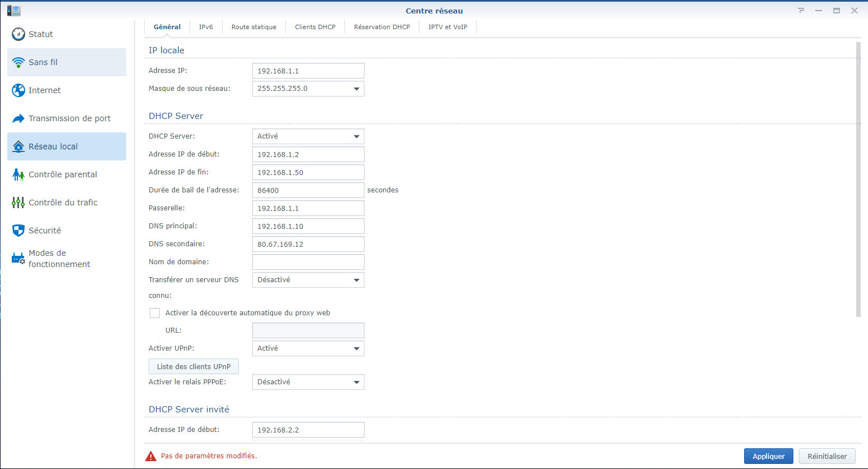Viewport: 868px width, 469px height.
Task: Click the 'DHCP Server invité' section heading
Action: click(189, 410)
